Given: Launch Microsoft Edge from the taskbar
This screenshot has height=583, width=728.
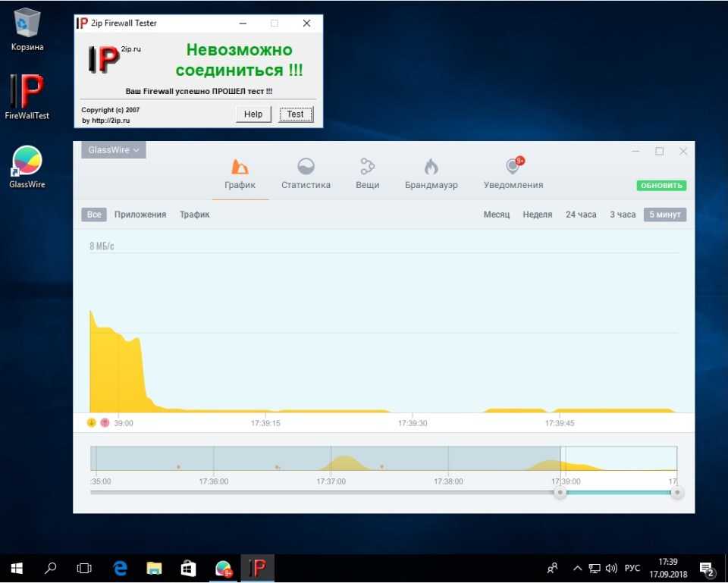Looking at the screenshot, I should 121,568.
